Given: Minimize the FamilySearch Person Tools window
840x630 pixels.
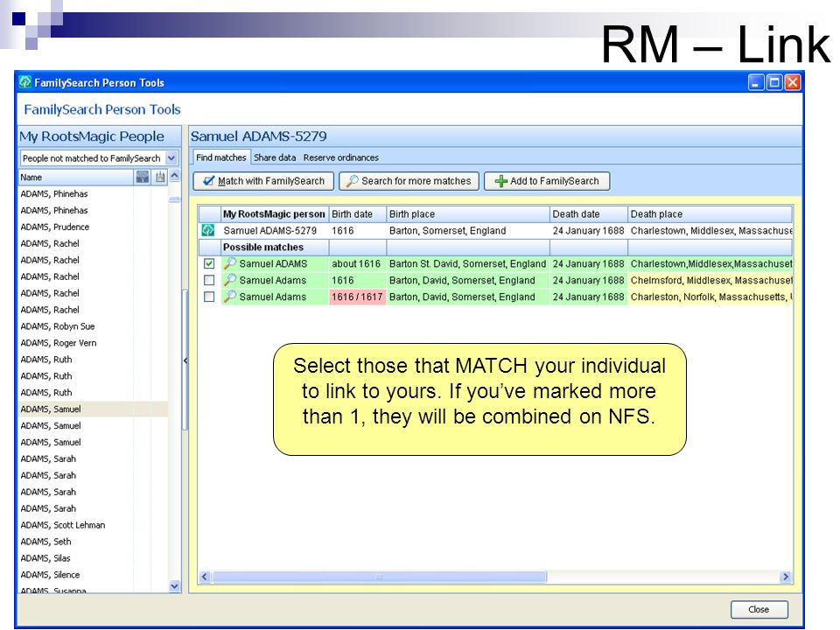Looking at the screenshot, I should click(x=756, y=82).
